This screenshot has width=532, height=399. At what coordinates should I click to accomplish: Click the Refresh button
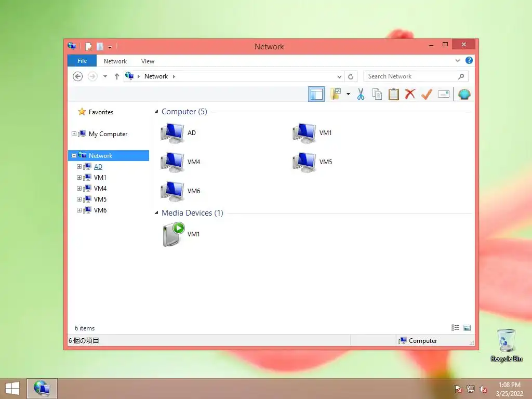click(351, 76)
